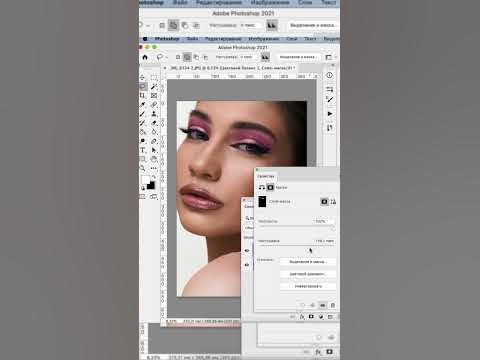
Task: Open the Brush settings panel icon
Action: click(x=330, y=99)
